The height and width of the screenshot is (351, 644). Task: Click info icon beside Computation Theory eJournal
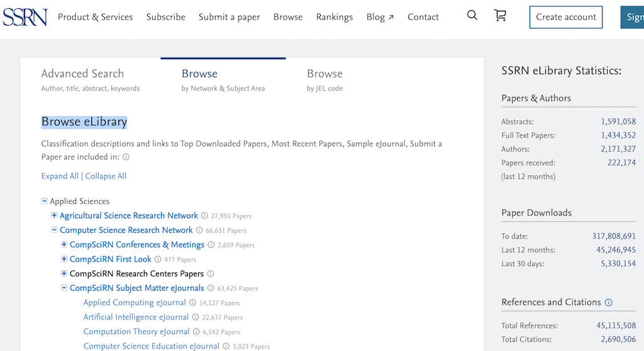[196, 331]
